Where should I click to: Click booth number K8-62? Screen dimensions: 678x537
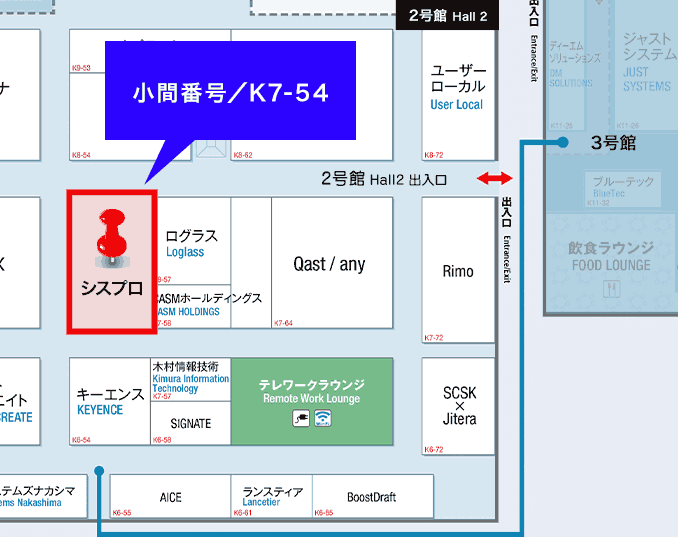243,155
